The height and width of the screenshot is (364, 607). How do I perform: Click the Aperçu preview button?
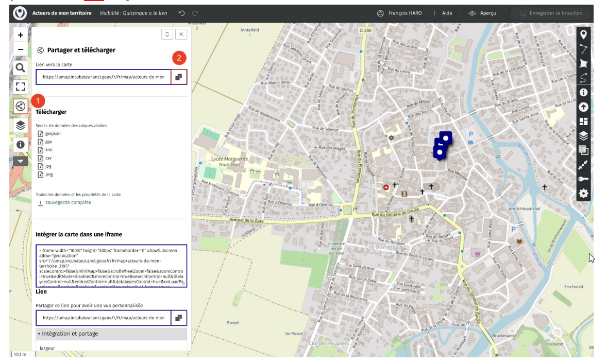click(x=482, y=13)
